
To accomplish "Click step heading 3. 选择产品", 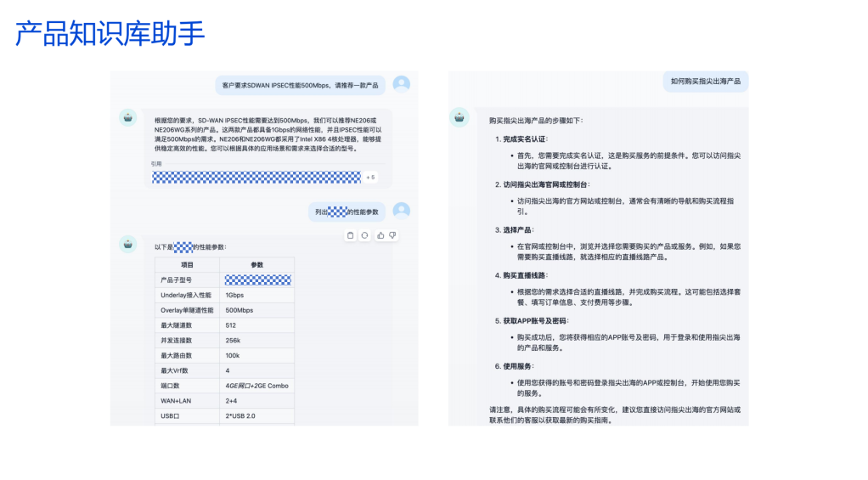I will pos(515,229).
